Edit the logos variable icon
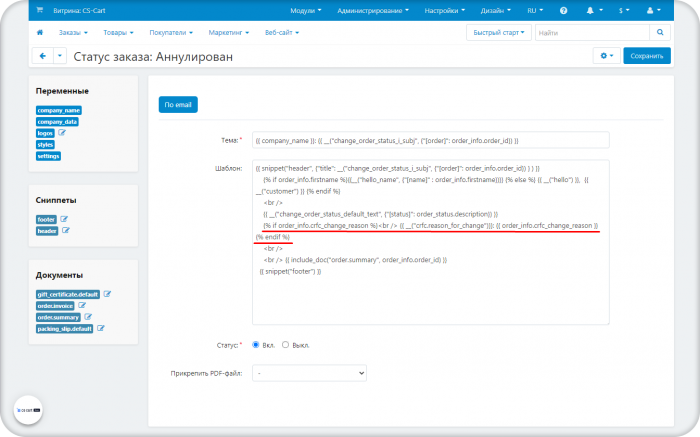700x437 pixels. coord(62,133)
